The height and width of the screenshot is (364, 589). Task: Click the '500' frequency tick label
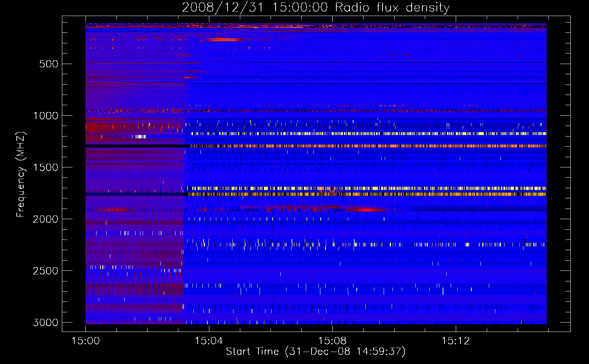point(49,64)
